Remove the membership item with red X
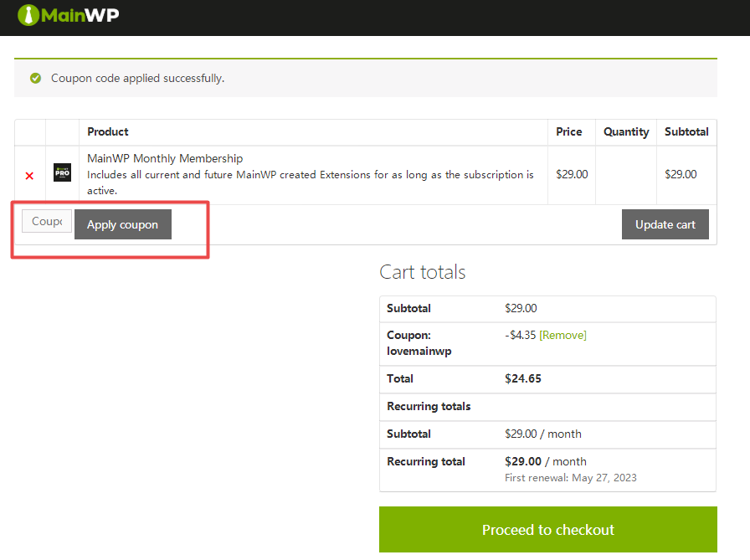750x560 pixels. pyautogui.click(x=29, y=176)
